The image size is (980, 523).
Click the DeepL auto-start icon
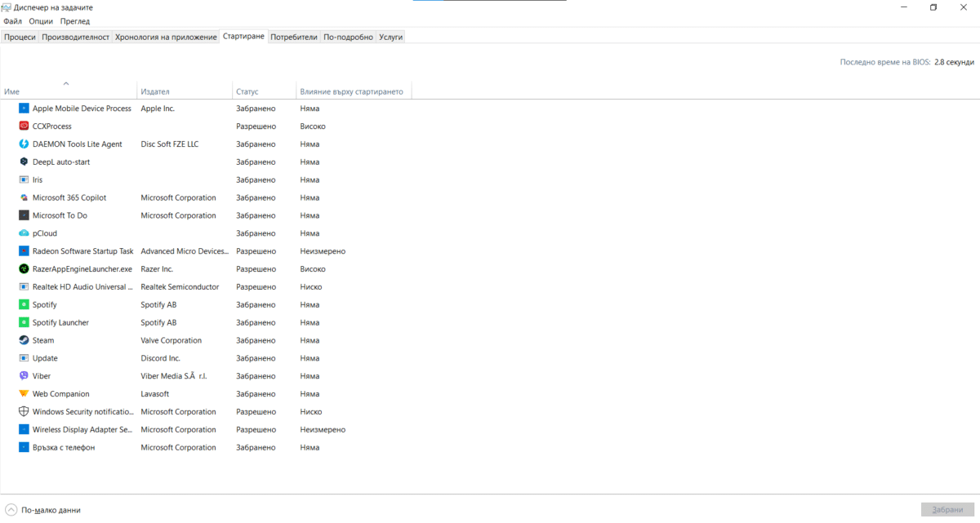(x=24, y=162)
